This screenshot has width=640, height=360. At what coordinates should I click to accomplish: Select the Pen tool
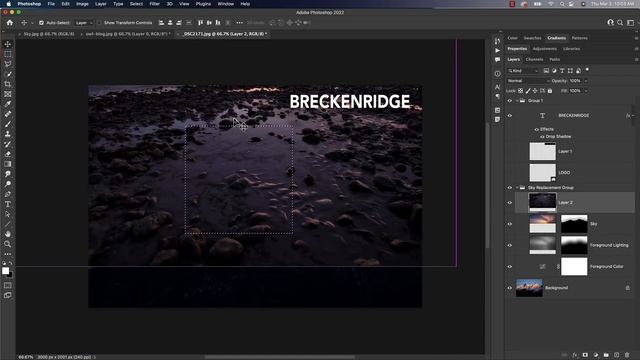coord(8,194)
